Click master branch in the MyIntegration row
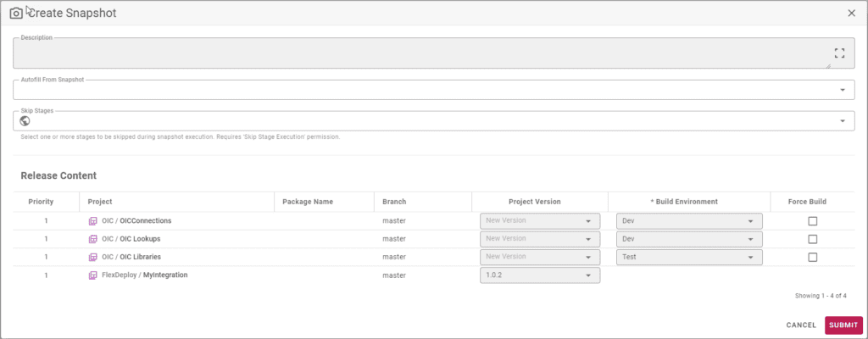This screenshot has width=868, height=339. [x=394, y=275]
